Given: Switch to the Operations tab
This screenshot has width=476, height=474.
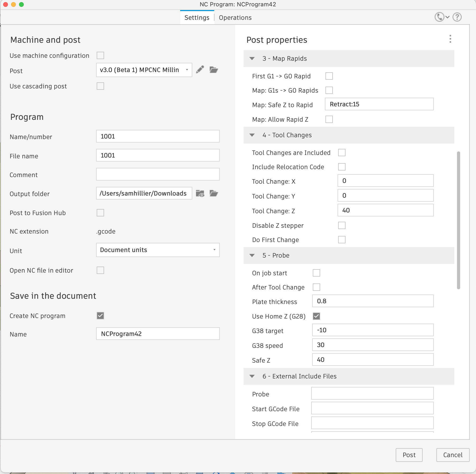Looking at the screenshot, I should point(235,18).
